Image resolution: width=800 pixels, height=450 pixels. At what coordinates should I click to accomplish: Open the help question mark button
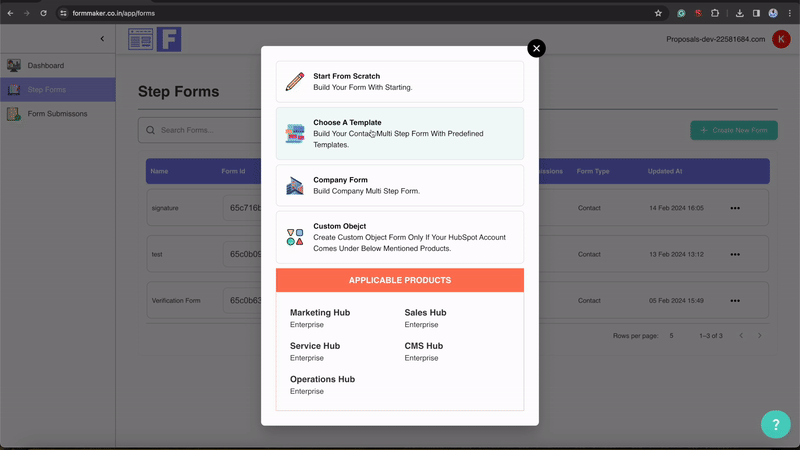click(776, 424)
